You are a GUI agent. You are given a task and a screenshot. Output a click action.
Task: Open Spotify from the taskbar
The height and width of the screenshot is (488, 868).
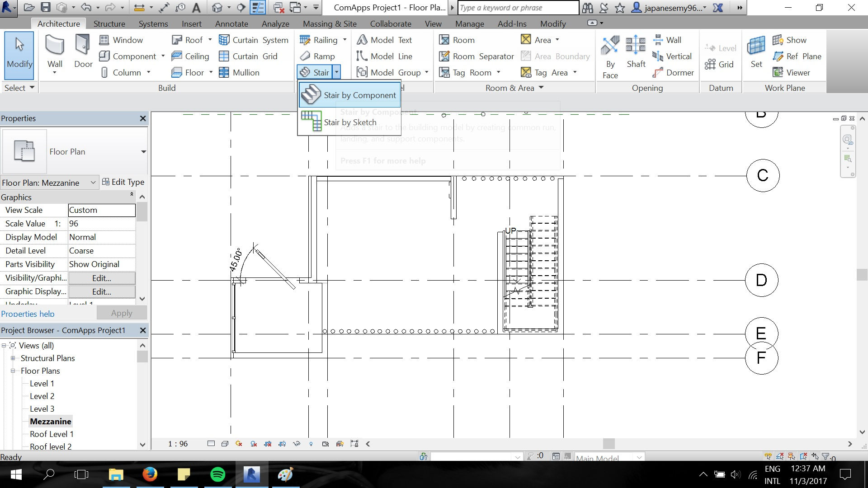(218, 474)
